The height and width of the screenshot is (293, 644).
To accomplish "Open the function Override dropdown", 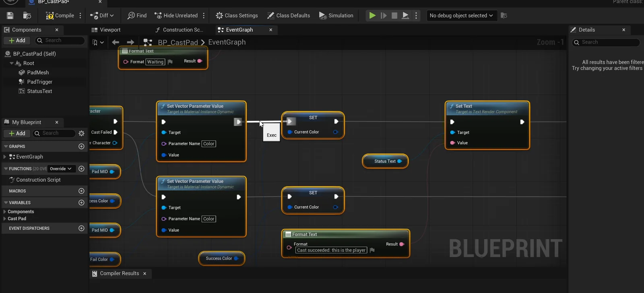I will (x=61, y=169).
